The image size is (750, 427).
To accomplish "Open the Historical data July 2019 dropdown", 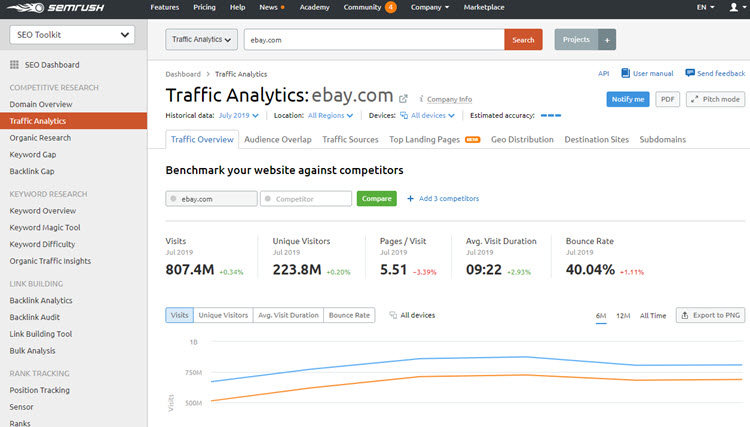I will (236, 115).
